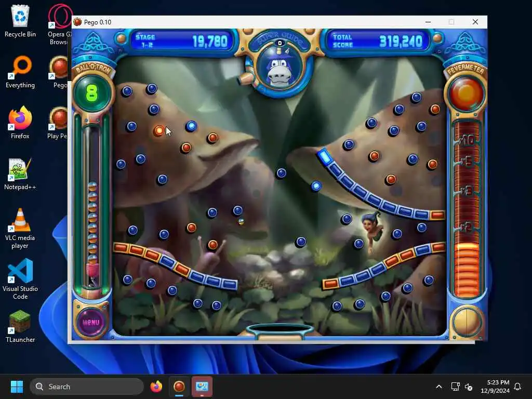The height and width of the screenshot is (399, 532).
Task: Open the TLauncher desktop icon
Action: coord(20,326)
